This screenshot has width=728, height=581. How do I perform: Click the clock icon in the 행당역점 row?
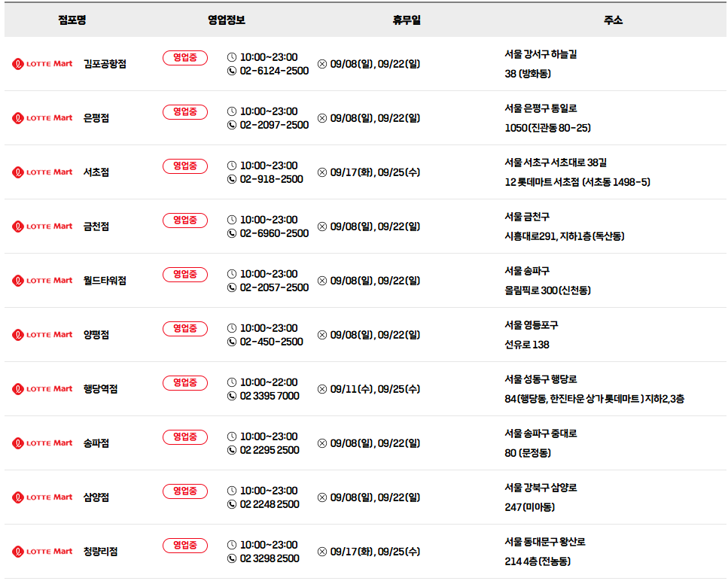[232, 382]
